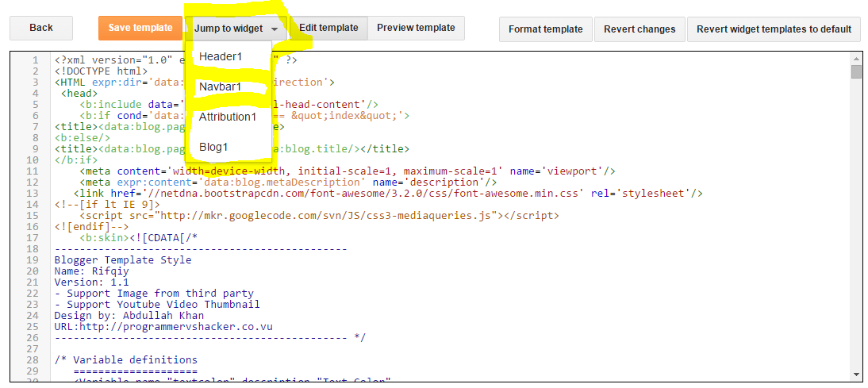The height and width of the screenshot is (388, 868).
Task: Click the </b:if> line
Action: (x=76, y=160)
